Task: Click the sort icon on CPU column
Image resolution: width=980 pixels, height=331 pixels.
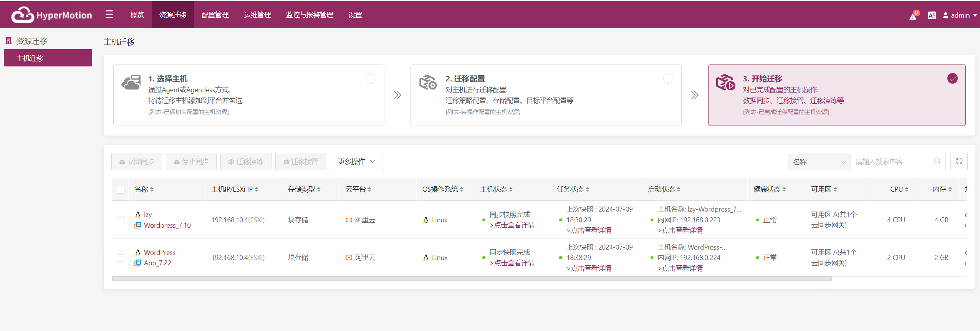Action: (x=907, y=189)
